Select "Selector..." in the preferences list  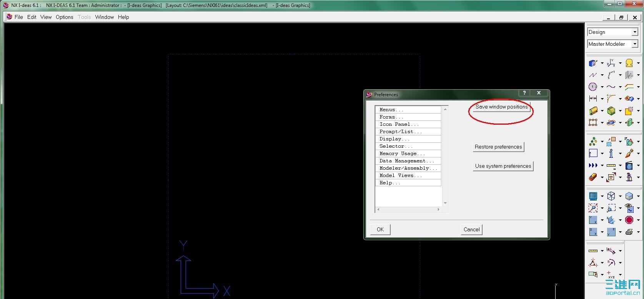click(408, 146)
